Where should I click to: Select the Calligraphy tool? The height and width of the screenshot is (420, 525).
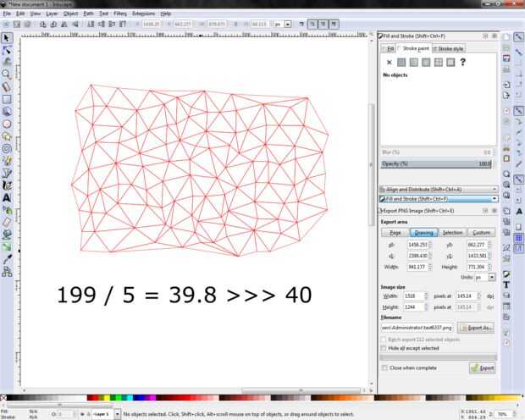click(x=7, y=185)
